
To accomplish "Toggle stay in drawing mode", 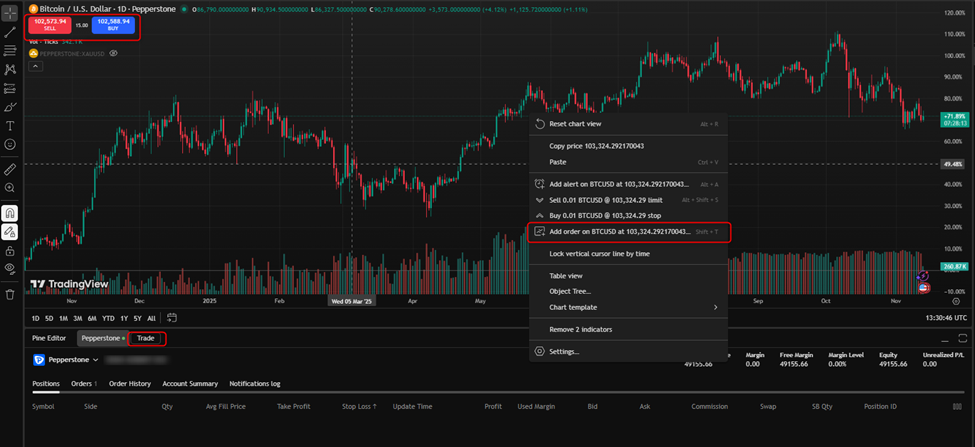I will click(x=11, y=232).
